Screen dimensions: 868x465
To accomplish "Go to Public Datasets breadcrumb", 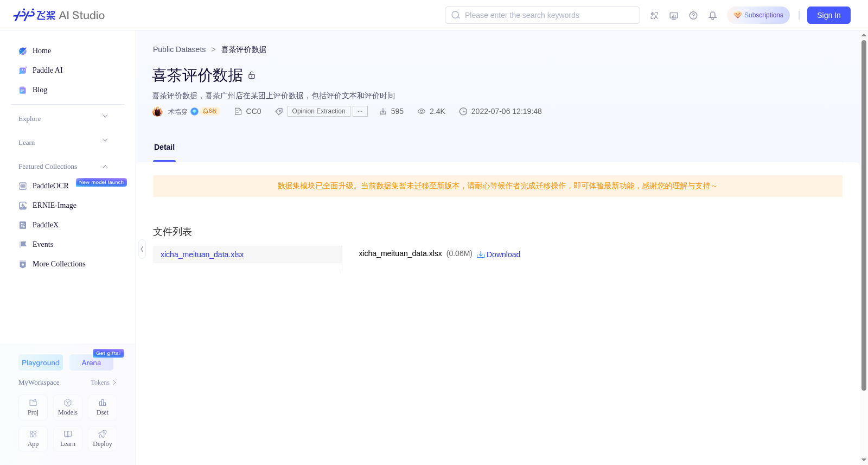I will point(179,49).
